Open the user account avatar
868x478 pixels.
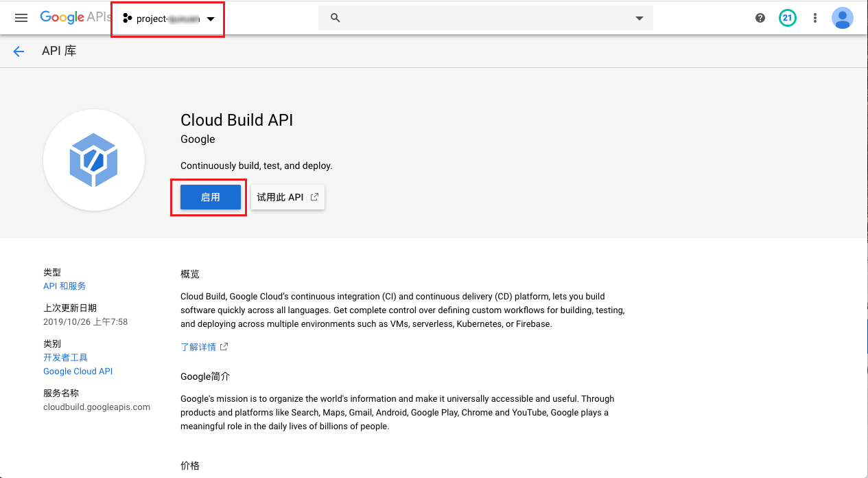click(x=842, y=18)
